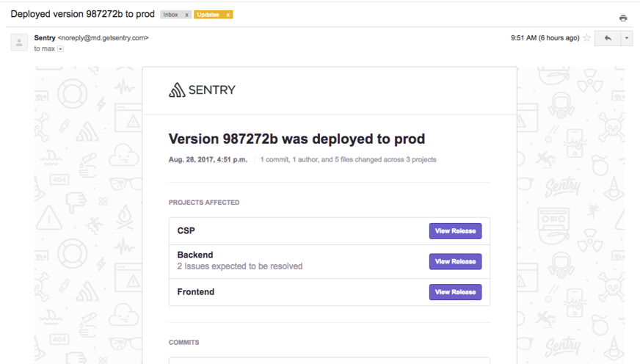Viewport: 640px width, 364px height.
Task: Click the Updates label tag
Action: click(208, 15)
